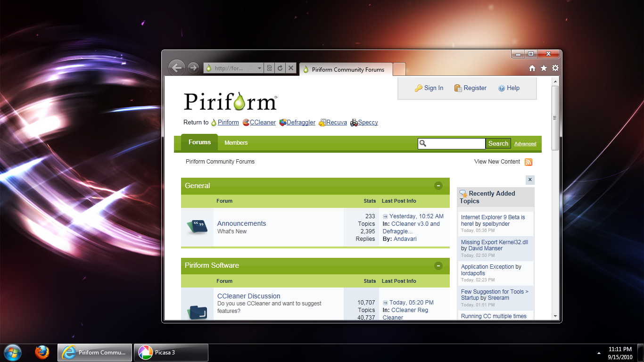The width and height of the screenshot is (644, 362).
Task: Go back with the browser Back button
Action: 177,68
